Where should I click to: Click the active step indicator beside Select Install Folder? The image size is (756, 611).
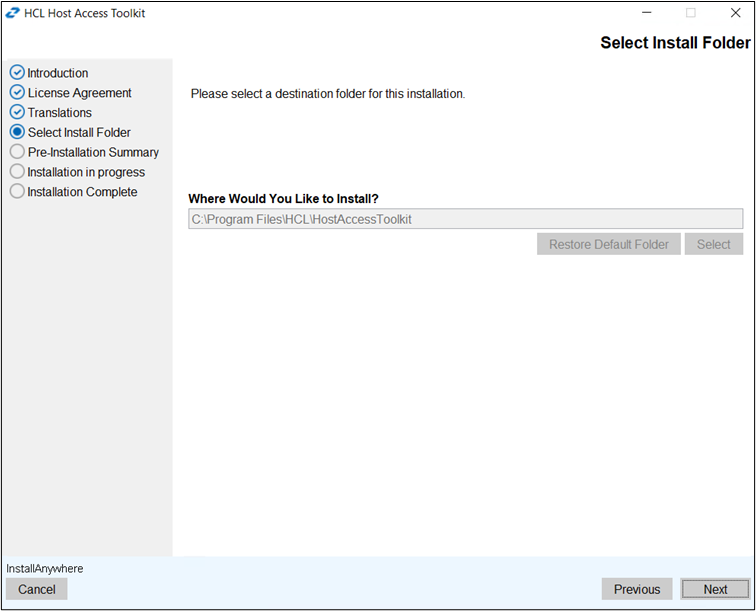17,132
